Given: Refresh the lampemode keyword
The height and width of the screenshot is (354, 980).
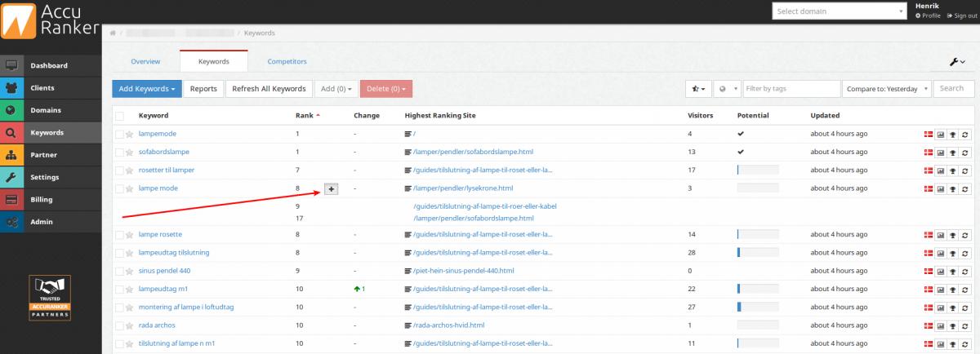Looking at the screenshot, I should click(x=965, y=134).
